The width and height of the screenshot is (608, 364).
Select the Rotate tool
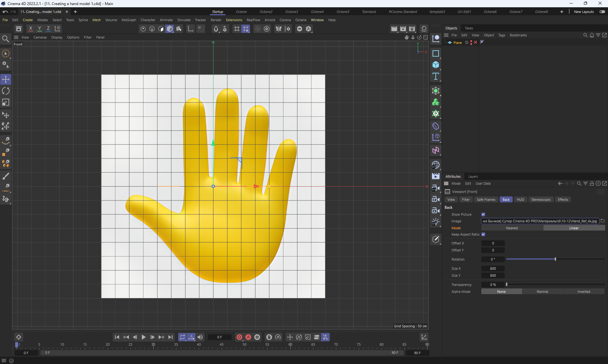pyautogui.click(x=6, y=91)
